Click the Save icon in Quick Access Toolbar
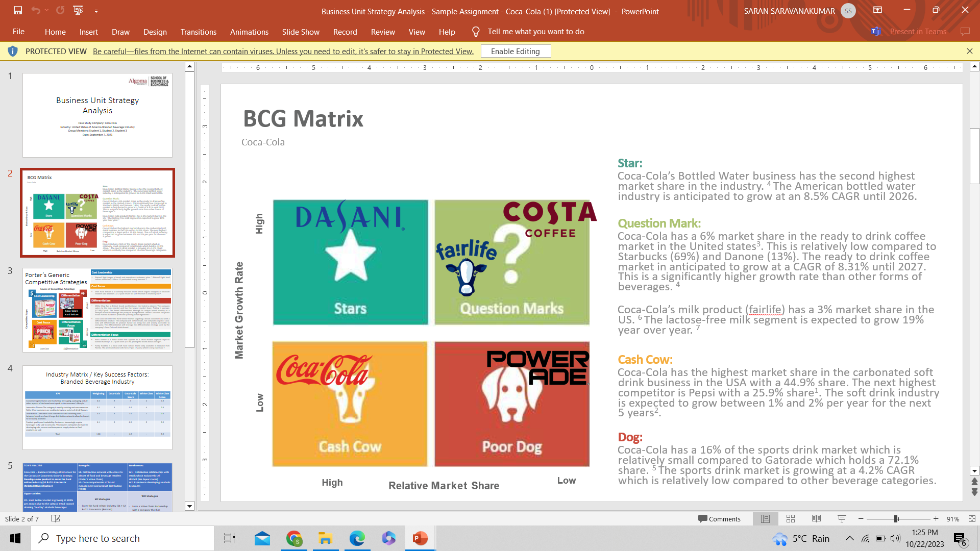Viewport: 980px width, 551px height. (18, 10)
